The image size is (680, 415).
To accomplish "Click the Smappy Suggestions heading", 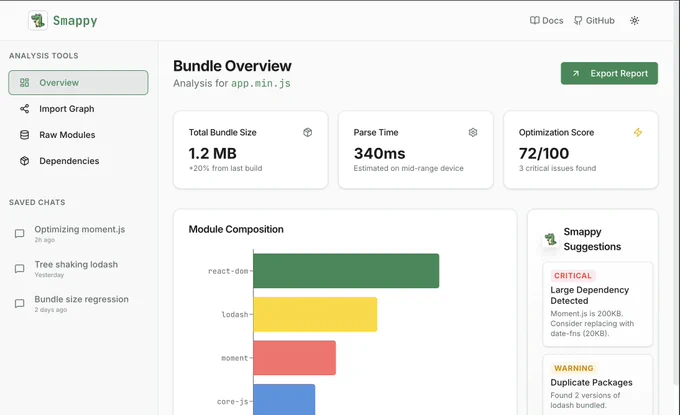I will 592,239.
